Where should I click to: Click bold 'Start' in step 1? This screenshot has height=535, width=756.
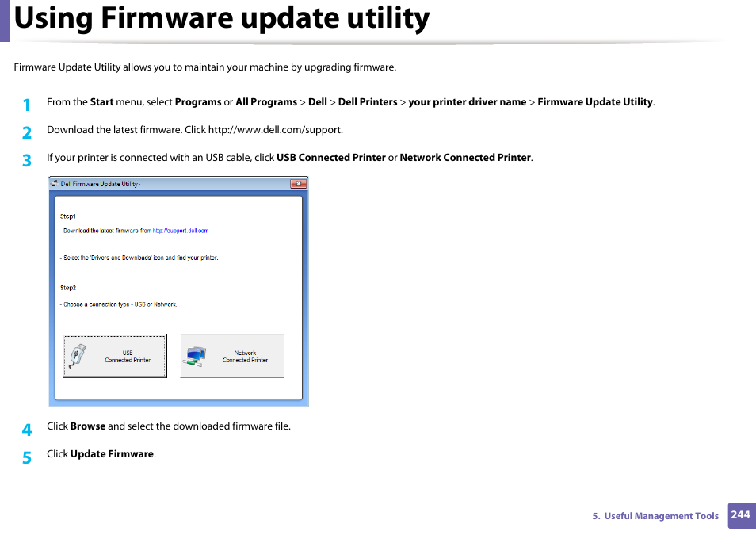101,102
